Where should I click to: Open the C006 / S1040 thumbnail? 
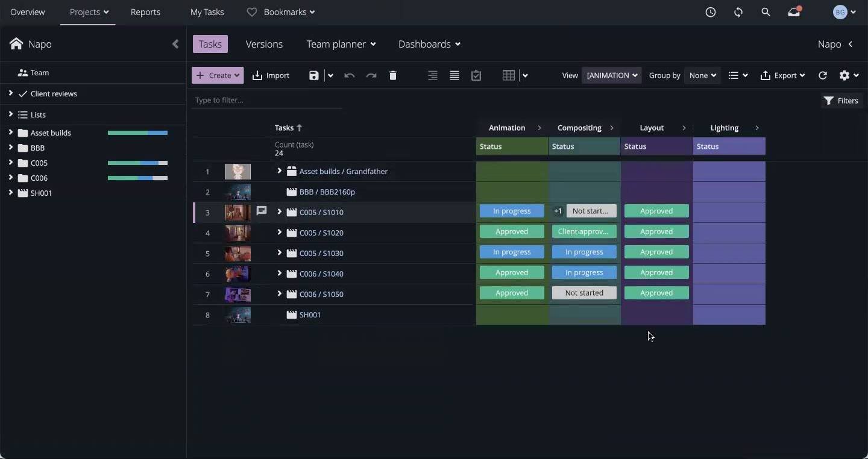(x=237, y=273)
